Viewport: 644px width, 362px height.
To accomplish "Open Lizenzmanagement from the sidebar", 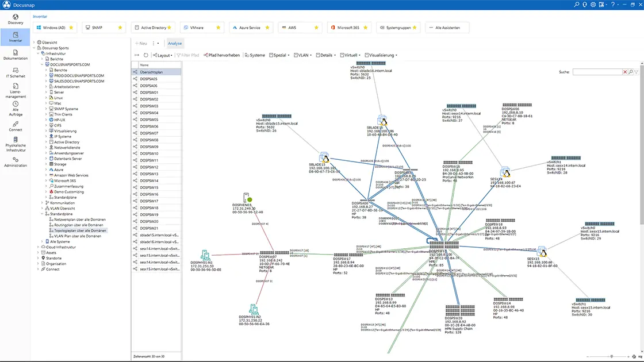I will [15, 90].
